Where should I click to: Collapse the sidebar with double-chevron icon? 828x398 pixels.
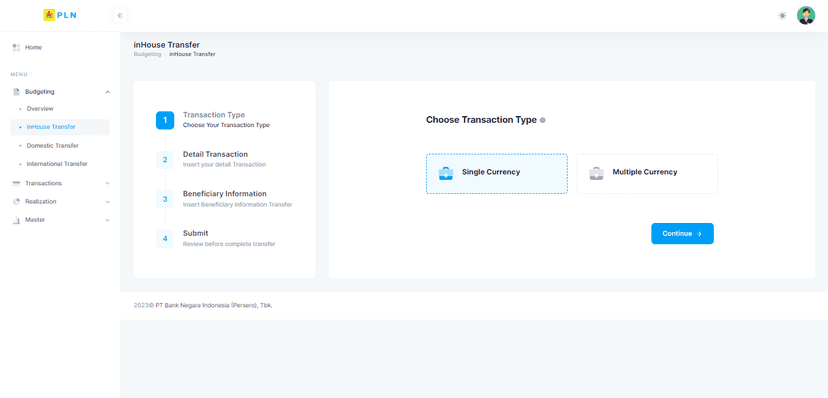(120, 16)
